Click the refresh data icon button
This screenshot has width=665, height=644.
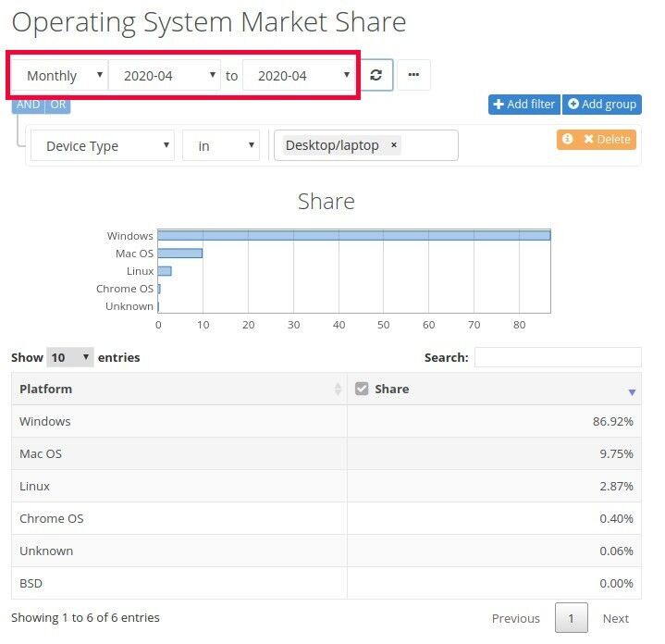(x=376, y=75)
